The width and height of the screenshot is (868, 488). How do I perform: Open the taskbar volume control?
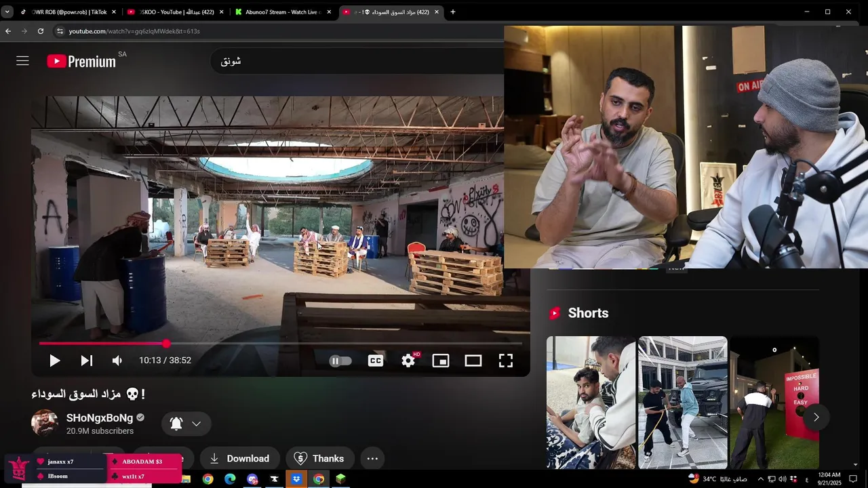coord(783,479)
